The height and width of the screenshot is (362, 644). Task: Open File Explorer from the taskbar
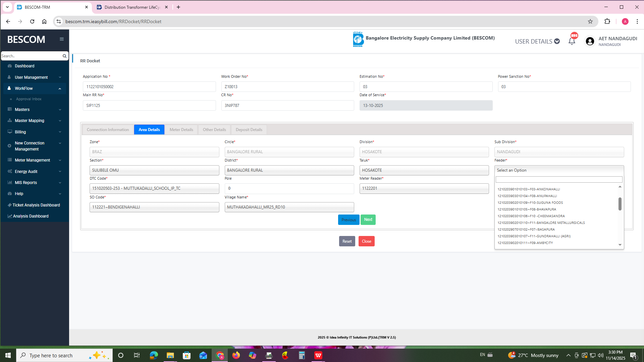tap(170, 355)
